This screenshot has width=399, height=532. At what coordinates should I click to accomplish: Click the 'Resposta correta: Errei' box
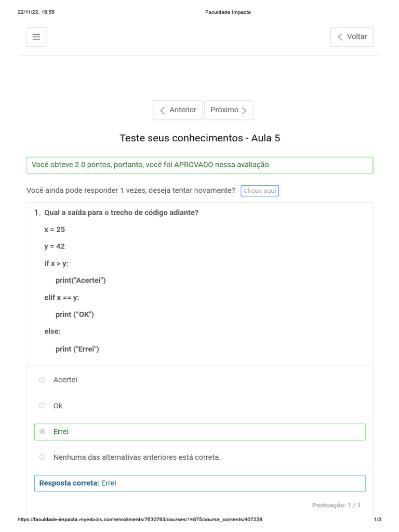pos(199,483)
